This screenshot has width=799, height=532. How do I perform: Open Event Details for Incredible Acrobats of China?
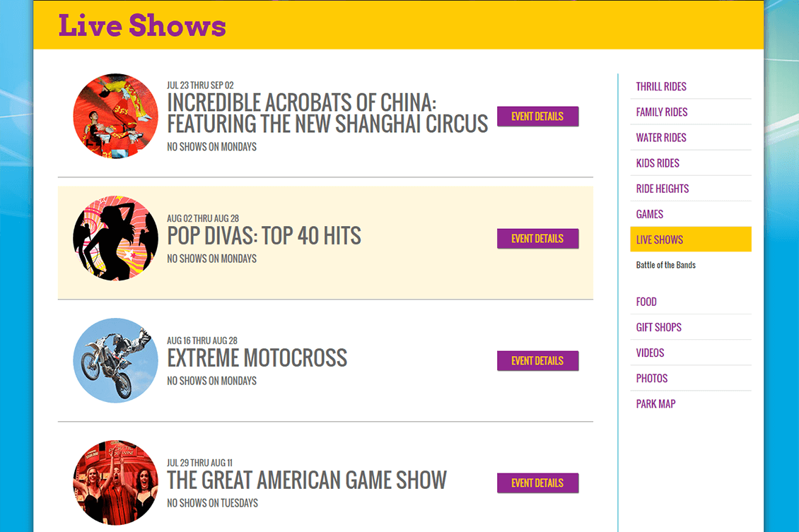[x=537, y=116]
